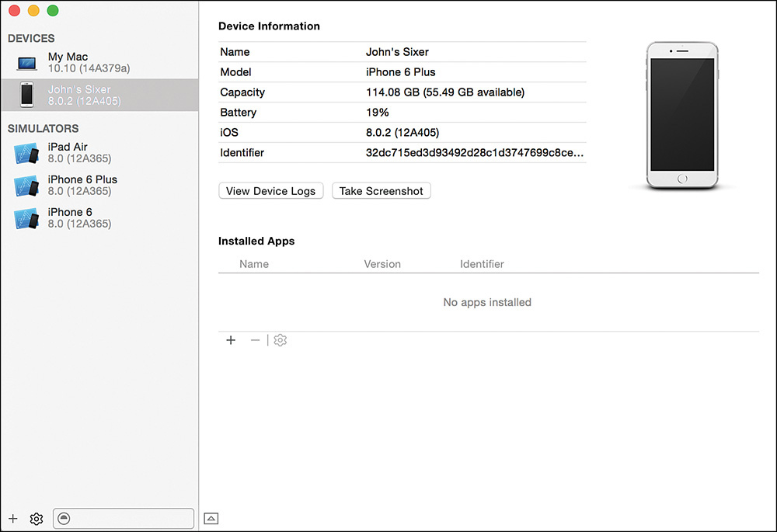This screenshot has width=777, height=532.
Task: Click the Take Screenshot button
Action: [381, 191]
